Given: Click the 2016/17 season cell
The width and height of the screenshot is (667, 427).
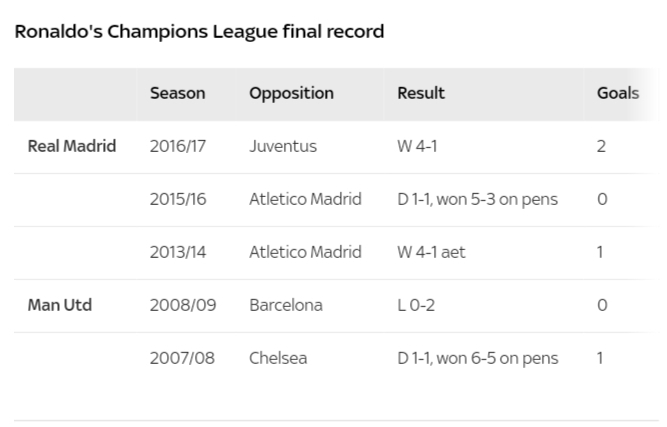Looking at the screenshot, I should point(178,146).
